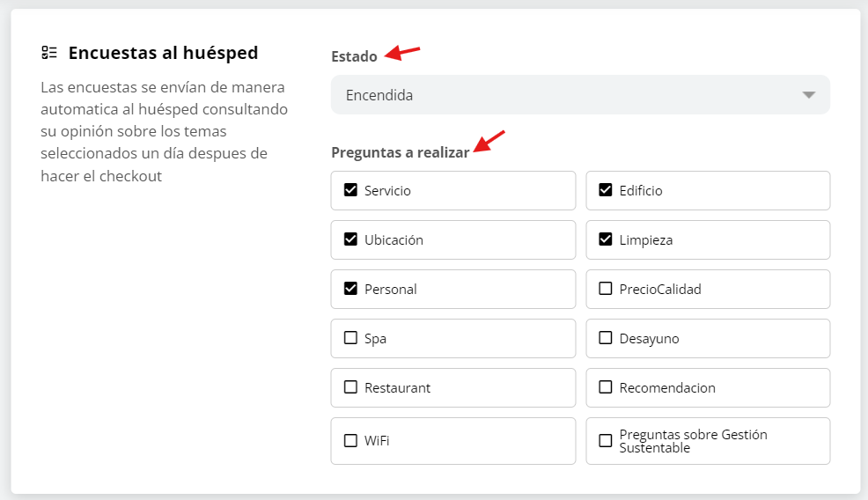The height and width of the screenshot is (500, 868).
Task: Turn off the Personal question checkbox
Action: click(x=350, y=289)
